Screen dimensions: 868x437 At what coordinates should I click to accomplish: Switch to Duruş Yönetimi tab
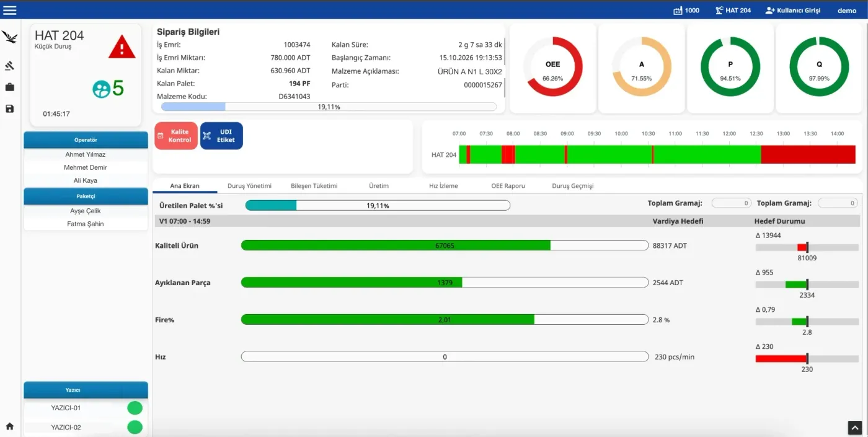pos(249,186)
